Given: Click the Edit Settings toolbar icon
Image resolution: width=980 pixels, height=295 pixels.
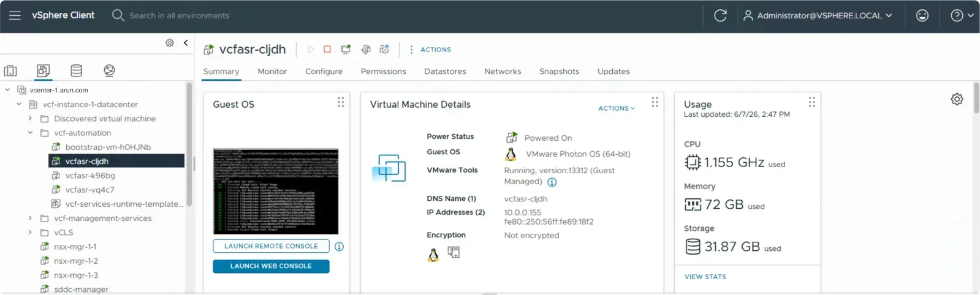Looking at the screenshot, I should 366,49.
